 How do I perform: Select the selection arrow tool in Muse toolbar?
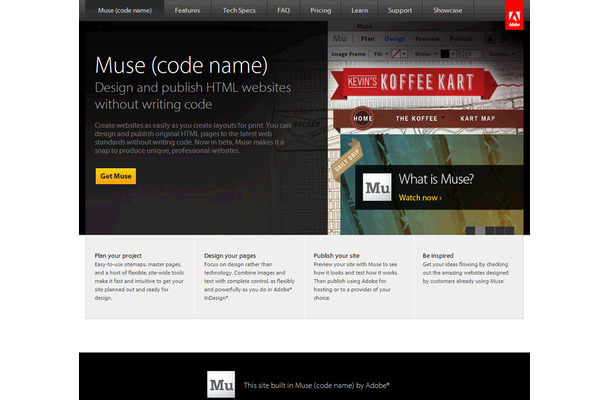490,39
